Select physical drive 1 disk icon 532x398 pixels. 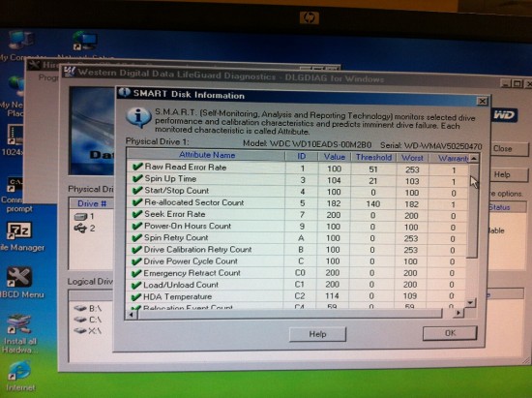click(80, 217)
